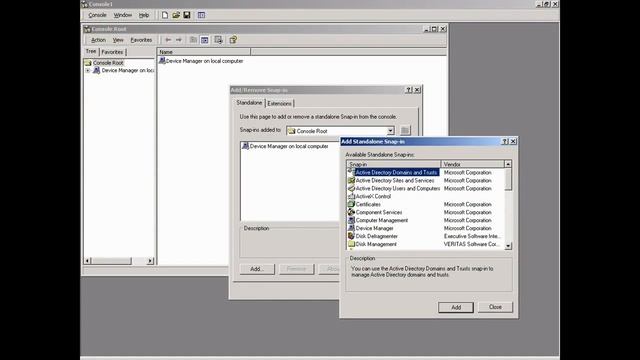Select Device Manager tree item in left pane
This screenshot has height=360, width=640.
tap(128, 71)
